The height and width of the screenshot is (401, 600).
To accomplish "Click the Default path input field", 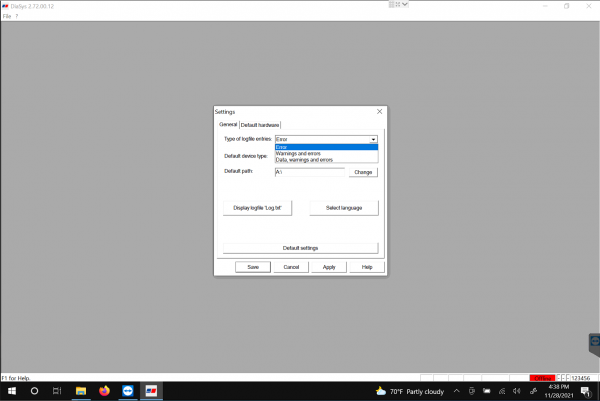I will click(310, 172).
